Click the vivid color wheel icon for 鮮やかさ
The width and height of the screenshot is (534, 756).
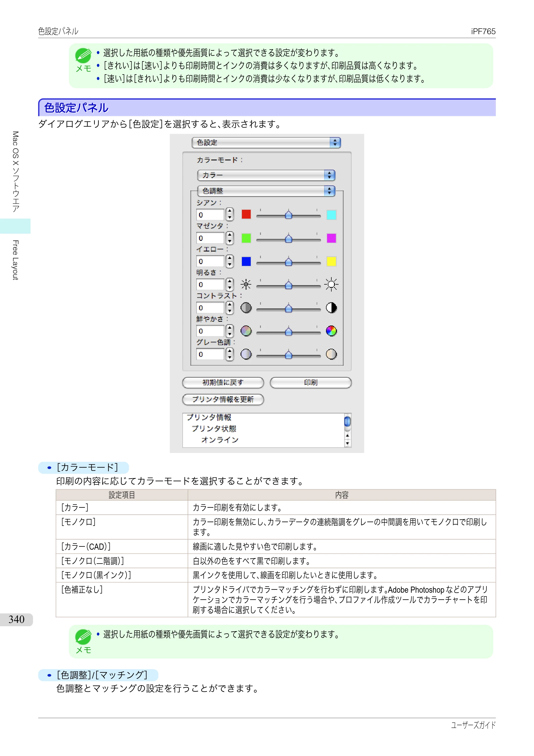click(x=331, y=331)
